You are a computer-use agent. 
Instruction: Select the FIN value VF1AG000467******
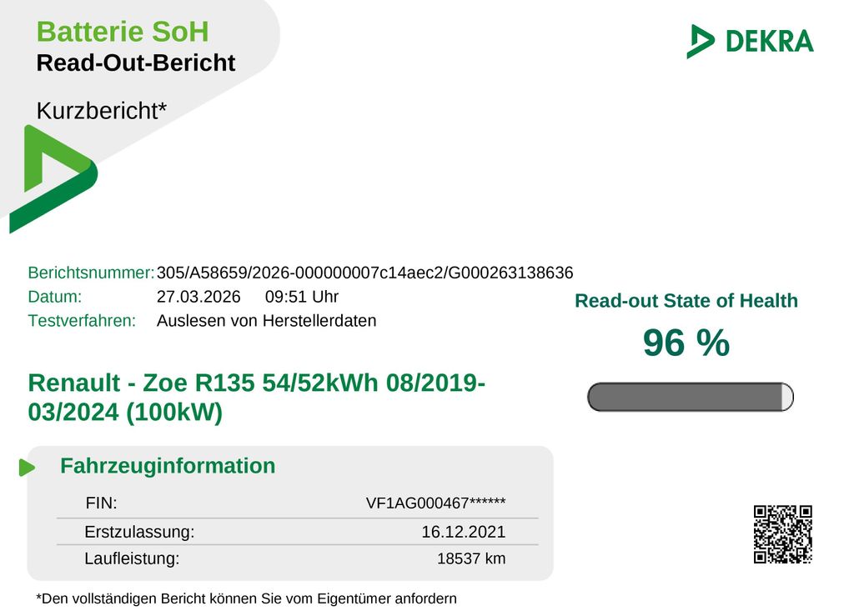(x=435, y=503)
